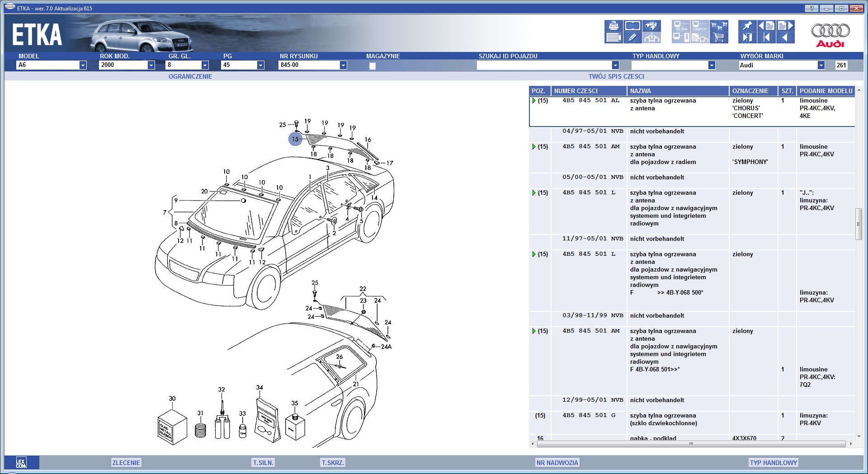Jump to first with the bar-and-left-arrow icon
The image size is (868, 474).
click(x=766, y=38)
